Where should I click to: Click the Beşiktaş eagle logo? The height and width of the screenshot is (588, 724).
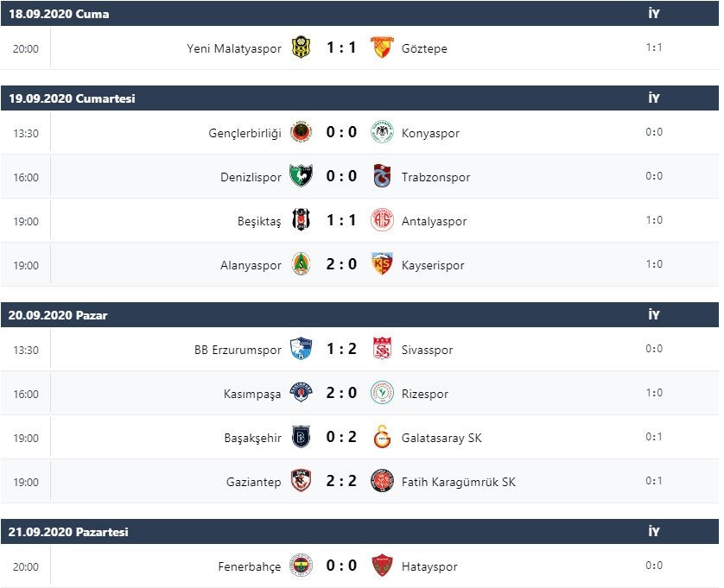point(299,220)
